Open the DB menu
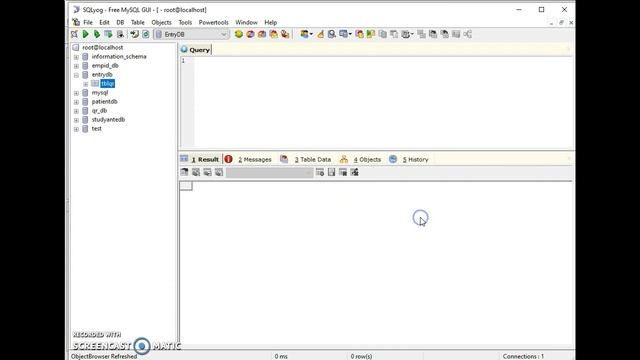This screenshot has height=360, width=640. click(x=120, y=22)
